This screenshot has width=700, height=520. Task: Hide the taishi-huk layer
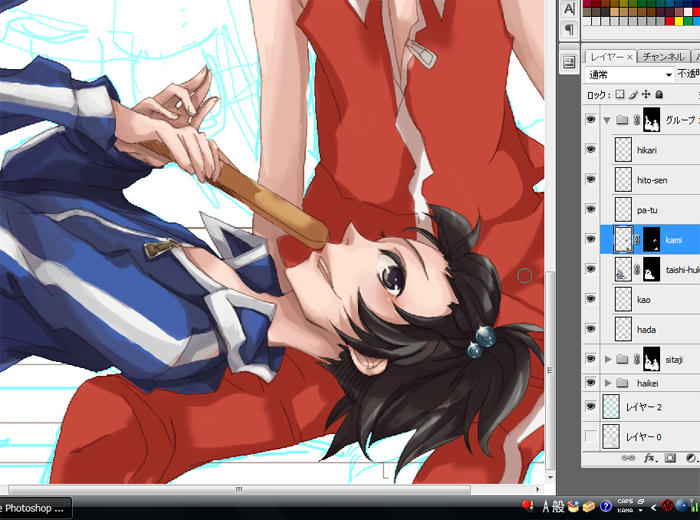click(x=591, y=269)
